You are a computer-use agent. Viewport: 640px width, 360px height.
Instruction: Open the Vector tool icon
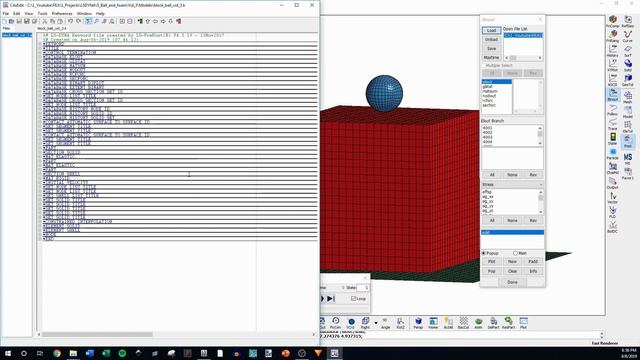pos(613,198)
